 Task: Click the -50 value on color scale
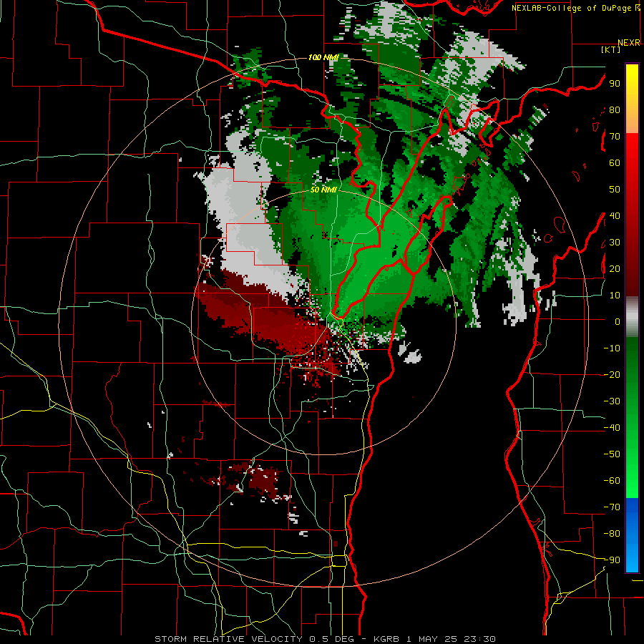(612, 454)
